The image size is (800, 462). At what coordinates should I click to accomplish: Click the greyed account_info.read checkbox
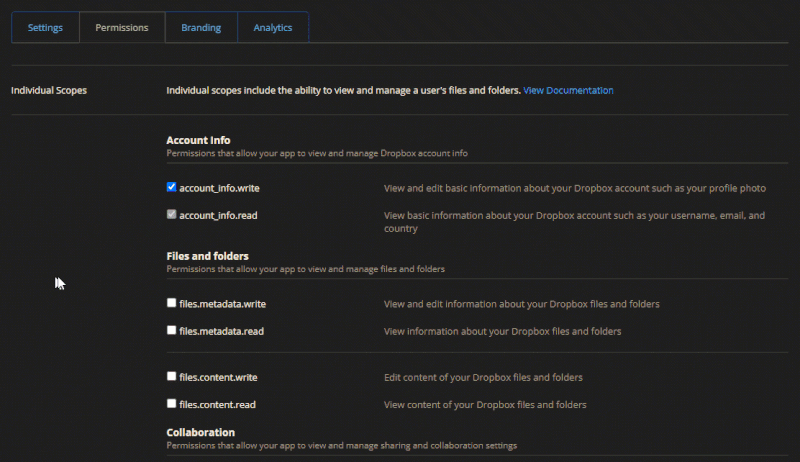point(172,215)
